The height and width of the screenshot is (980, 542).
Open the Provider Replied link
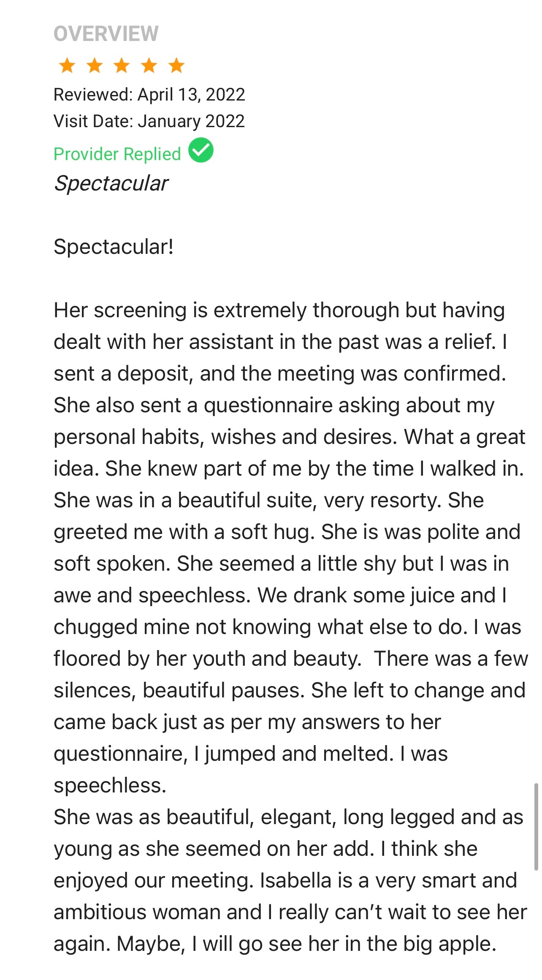coord(117,154)
